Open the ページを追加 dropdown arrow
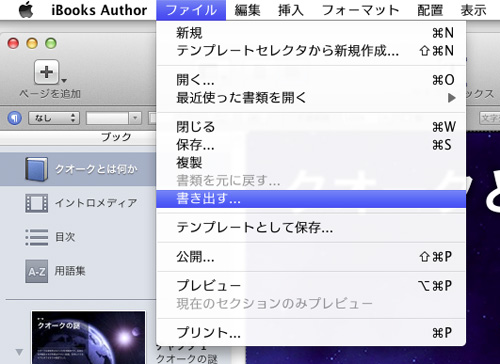The height and width of the screenshot is (364, 500). point(64,80)
